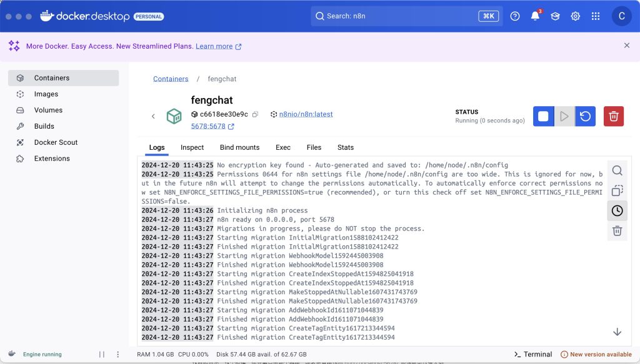
Task: Open the apps grid icon
Action: coord(596,16)
